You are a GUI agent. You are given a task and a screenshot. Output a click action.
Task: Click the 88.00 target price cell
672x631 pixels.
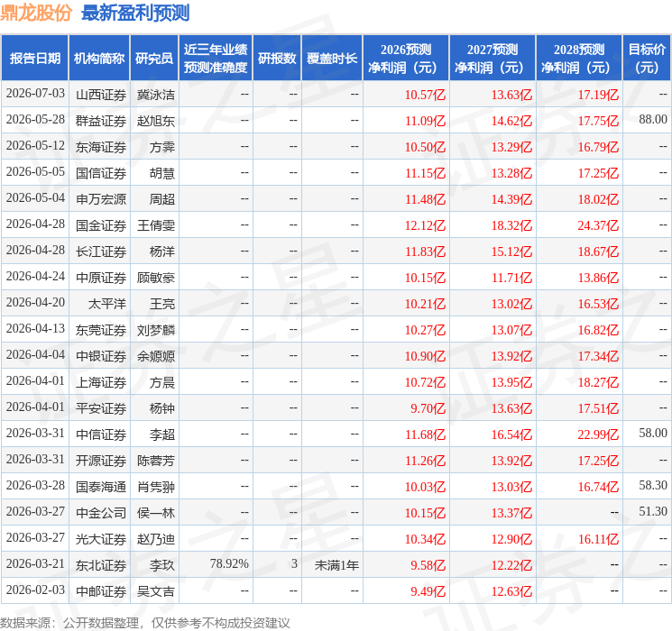(x=653, y=119)
